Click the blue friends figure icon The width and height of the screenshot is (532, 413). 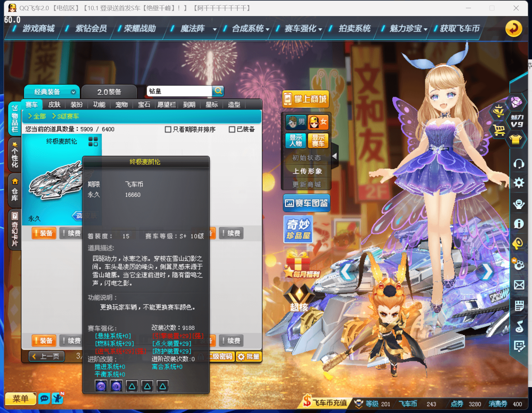click(58, 398)
